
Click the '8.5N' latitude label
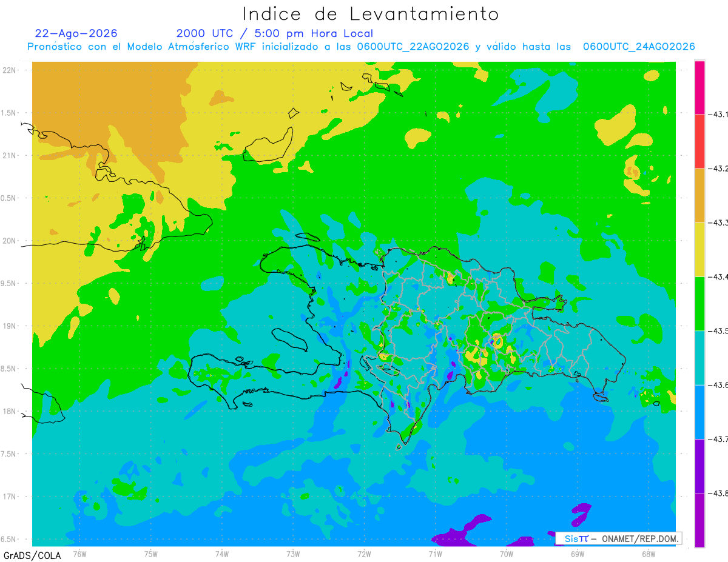tap(8, 369)
